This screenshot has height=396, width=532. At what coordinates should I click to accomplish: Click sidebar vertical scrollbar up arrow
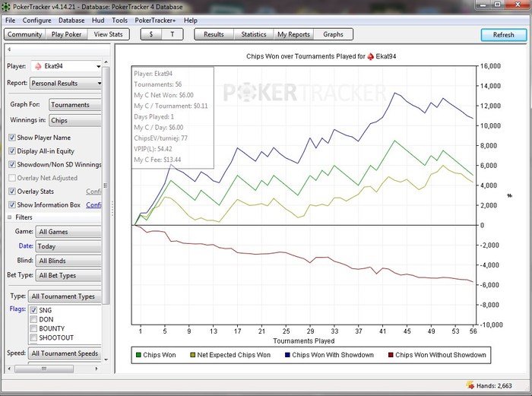pyautogui.click(x=106, y=62)
